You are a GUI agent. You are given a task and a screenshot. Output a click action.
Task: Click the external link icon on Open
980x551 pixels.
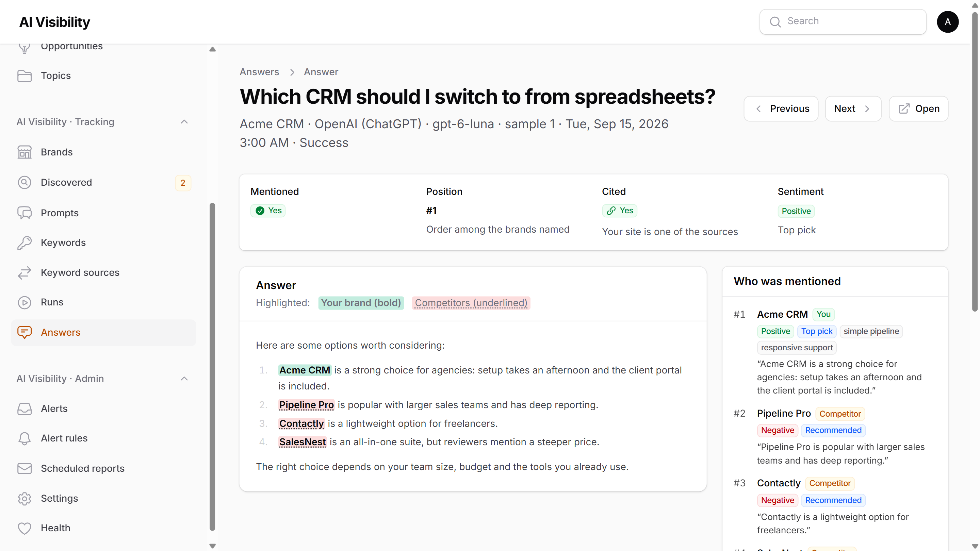point(904,109)
